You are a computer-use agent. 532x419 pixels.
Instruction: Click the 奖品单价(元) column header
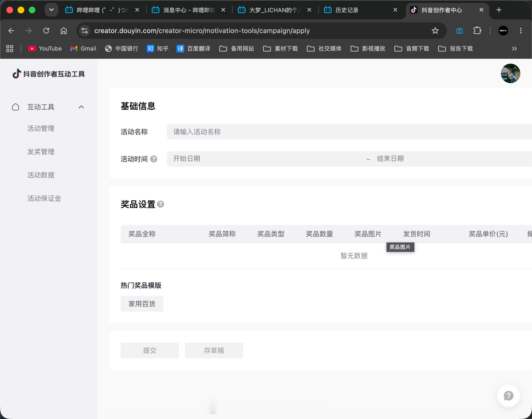coord(488,234)
